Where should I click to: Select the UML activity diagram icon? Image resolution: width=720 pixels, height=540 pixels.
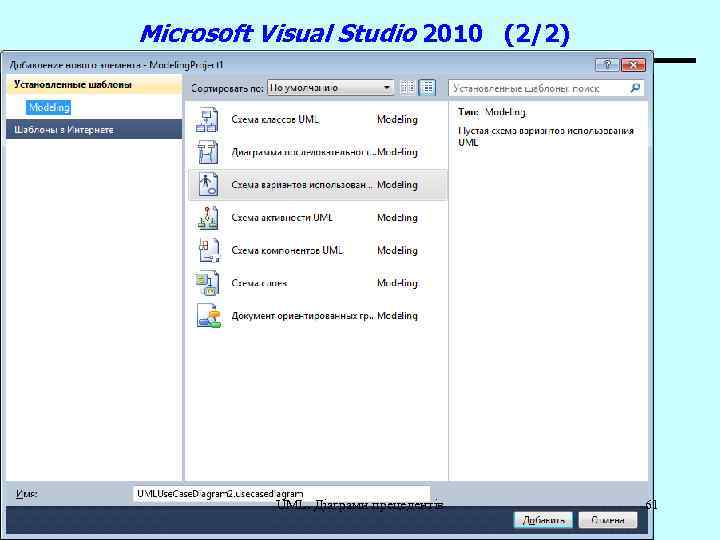(207, 218)
